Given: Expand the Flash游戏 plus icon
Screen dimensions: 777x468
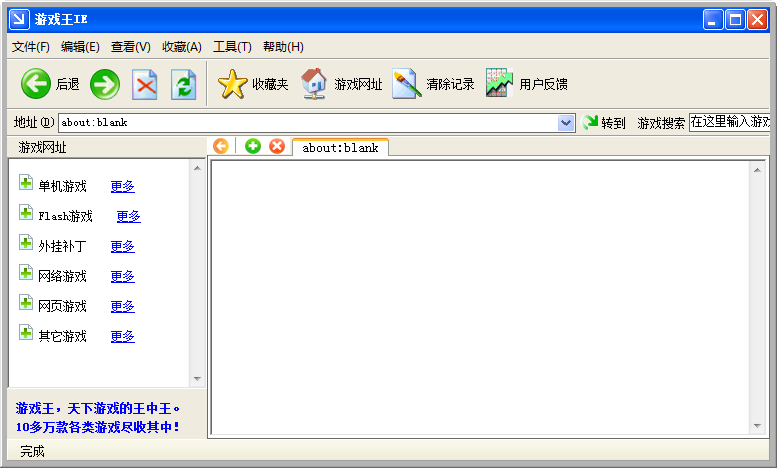Looking at the screenshot, I should (x=26, y=212).
